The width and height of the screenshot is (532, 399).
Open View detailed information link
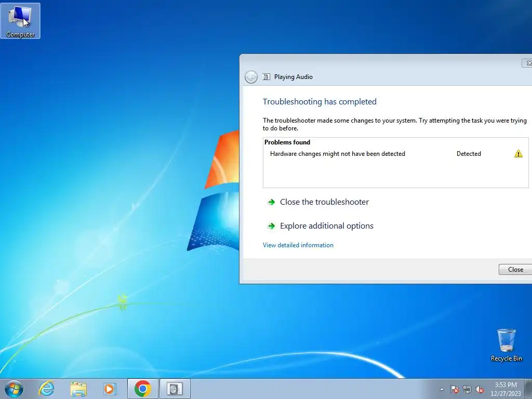click(x=298, y=245)
